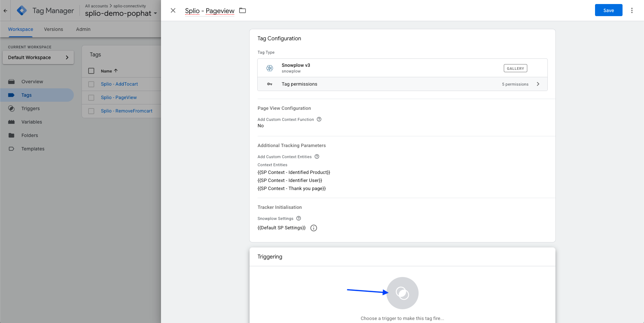This screenshot has width=644, height=323.
Task: Click the Tag Manager diamond logo
Action: tap(22, 10)
